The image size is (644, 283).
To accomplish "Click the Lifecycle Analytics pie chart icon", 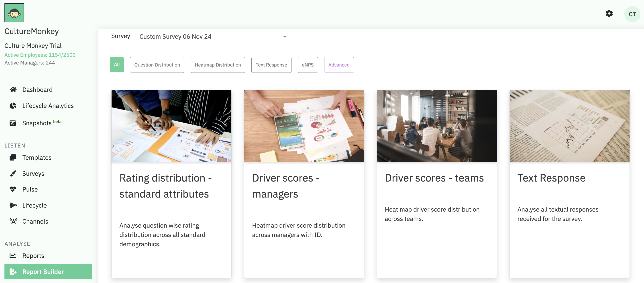I will pyautogui.click(x=13, y=106).
